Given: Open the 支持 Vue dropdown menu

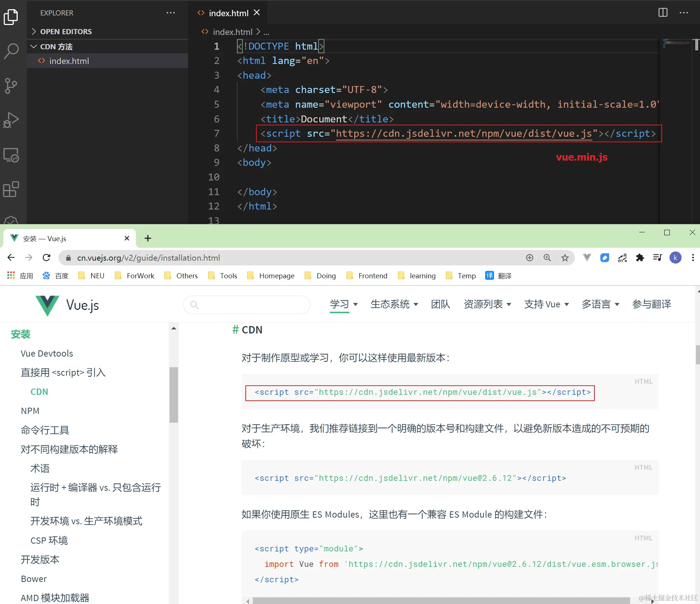Looking at the screenshot, I should [547, 304].
